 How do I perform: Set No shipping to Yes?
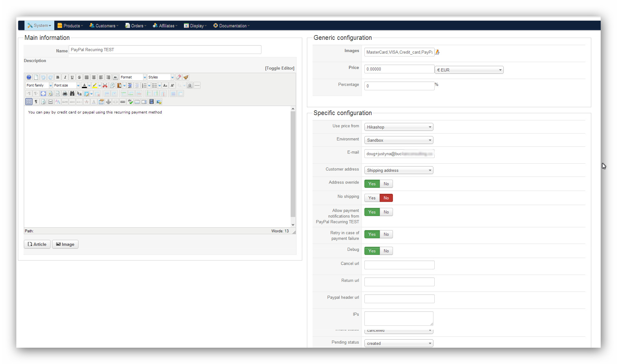(372, 198)
